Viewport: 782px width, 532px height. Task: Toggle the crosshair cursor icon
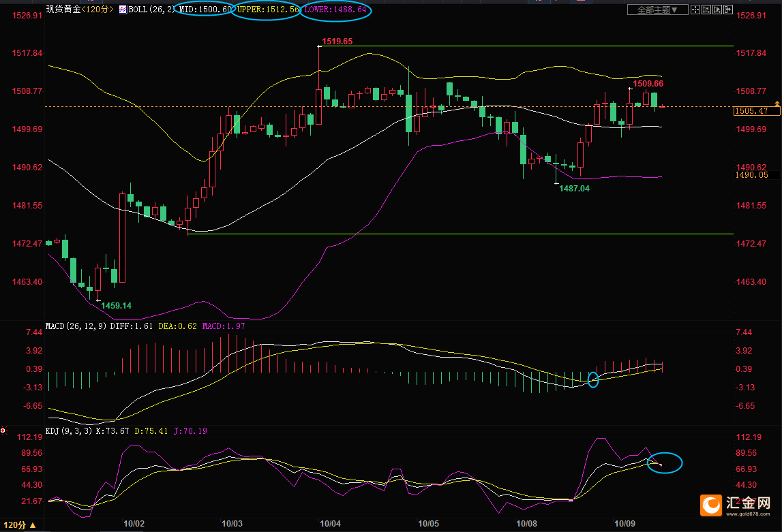point(695,10)
